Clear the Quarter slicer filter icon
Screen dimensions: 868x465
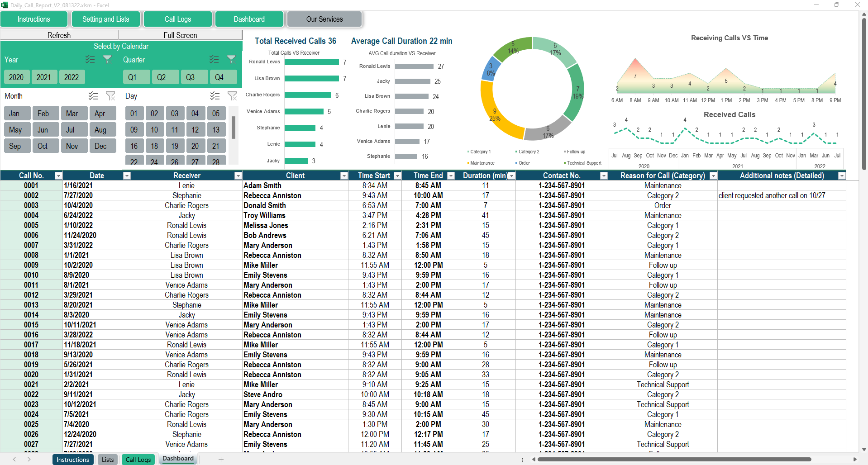click(x=231, y=59)
